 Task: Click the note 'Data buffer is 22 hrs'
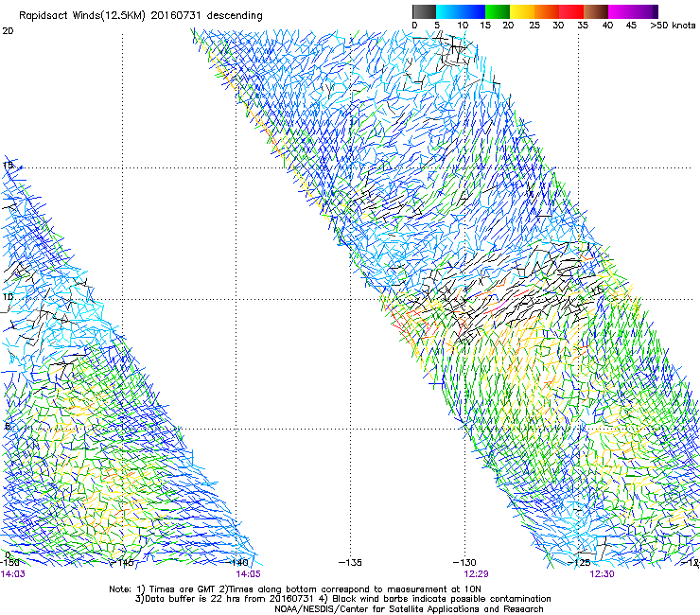(x=194, y=599)
